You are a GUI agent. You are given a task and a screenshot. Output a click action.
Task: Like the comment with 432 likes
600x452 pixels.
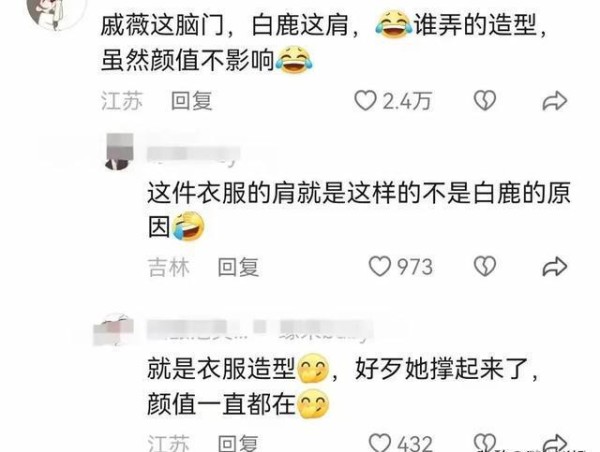click(380, 443)
